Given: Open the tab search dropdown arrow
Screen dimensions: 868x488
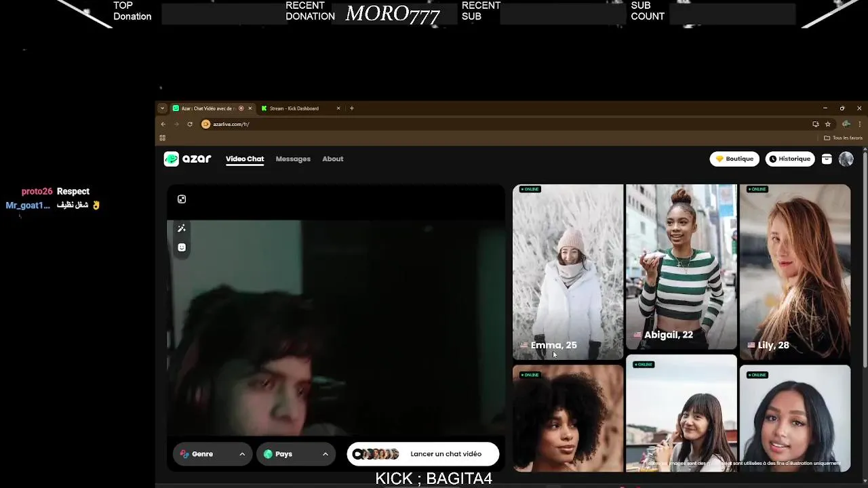Looking at the screenshot, I should click(x=162, y=108).
